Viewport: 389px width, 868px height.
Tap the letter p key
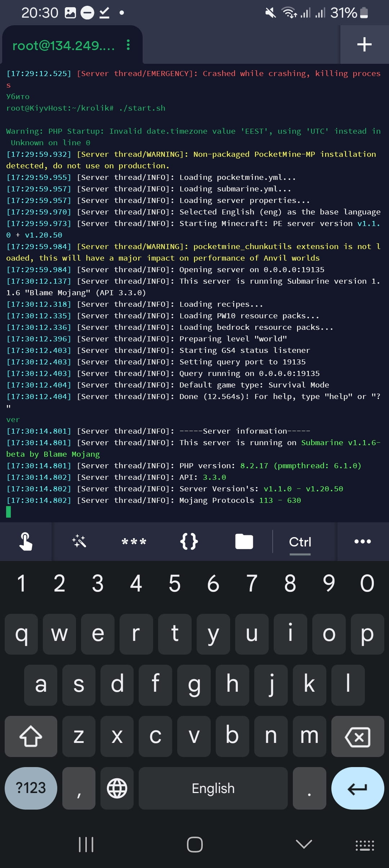(367, 634)
